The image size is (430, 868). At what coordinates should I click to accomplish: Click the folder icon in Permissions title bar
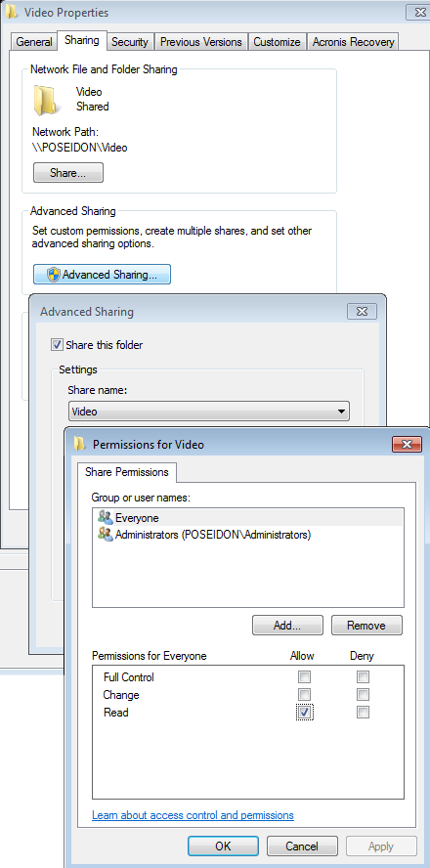click(x=81, y=444)
